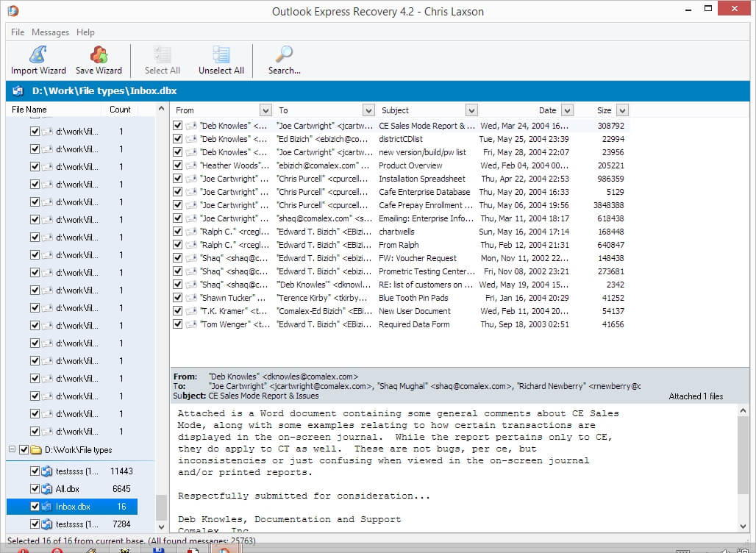Uncheck testssss with count 11443

click(x=35, y=471)
